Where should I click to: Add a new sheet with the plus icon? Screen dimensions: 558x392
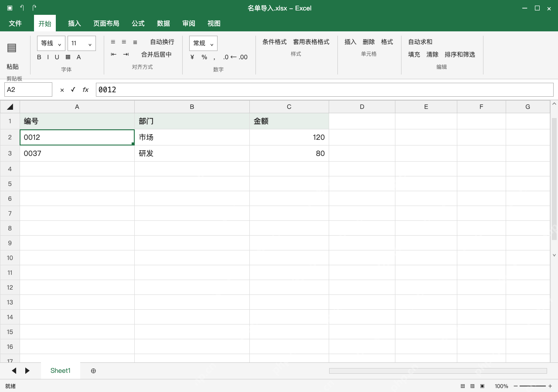93,371
